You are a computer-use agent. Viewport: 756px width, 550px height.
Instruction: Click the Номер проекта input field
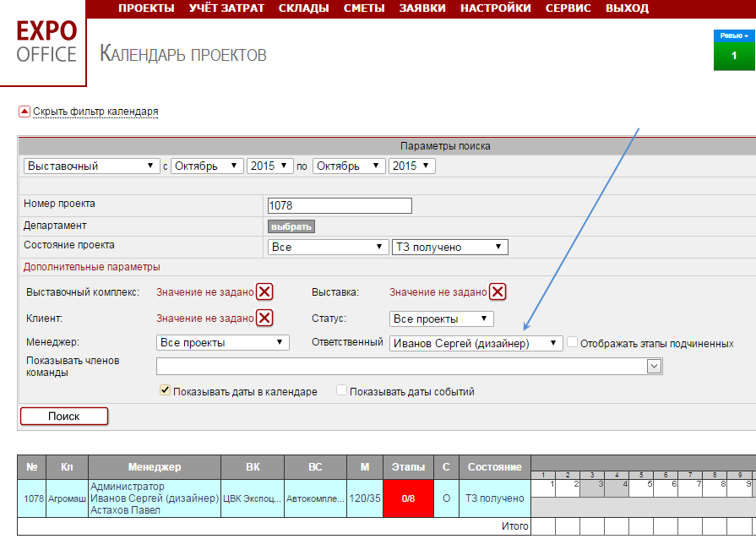(339, 205)
